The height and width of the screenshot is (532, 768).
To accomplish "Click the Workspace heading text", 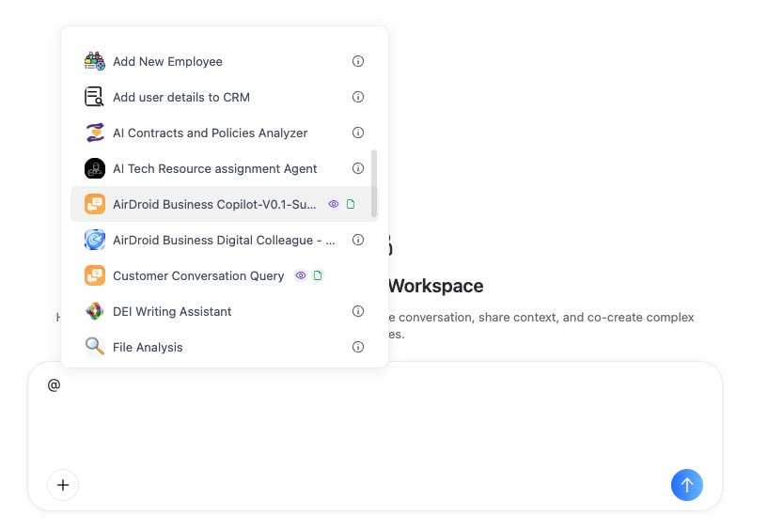I will pos(436,286).
